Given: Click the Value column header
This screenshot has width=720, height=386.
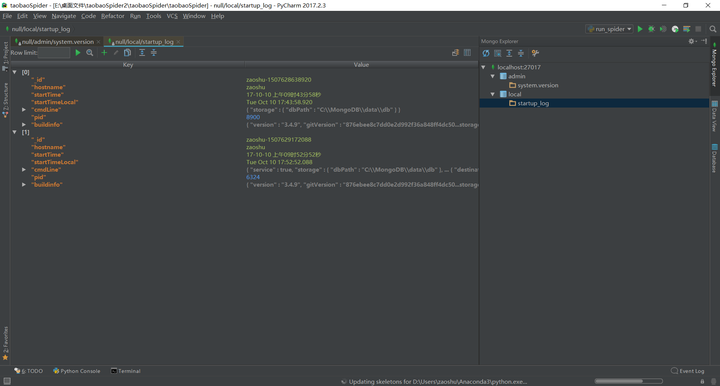Looking at the screenshot, I should (361, 65).
